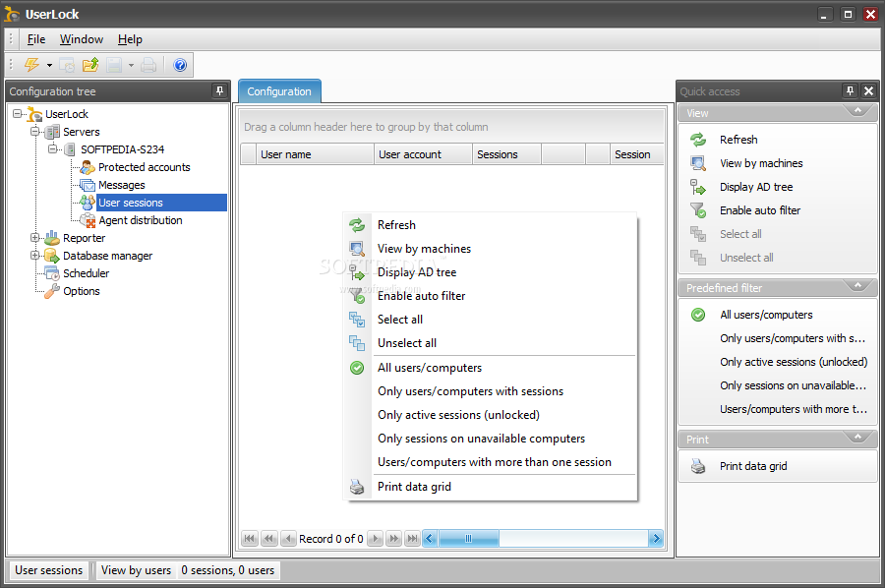The height and width of the screenshot is (588, 885).
Task: Click the Servers icon in the tree
Action: pyautogui.click(x=52, y=132)
